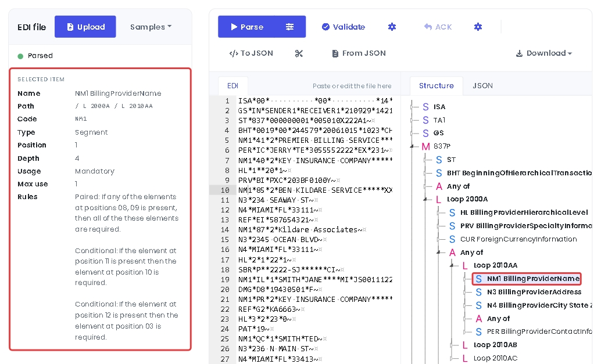Click the Upload button

click(x=85, y=27)
